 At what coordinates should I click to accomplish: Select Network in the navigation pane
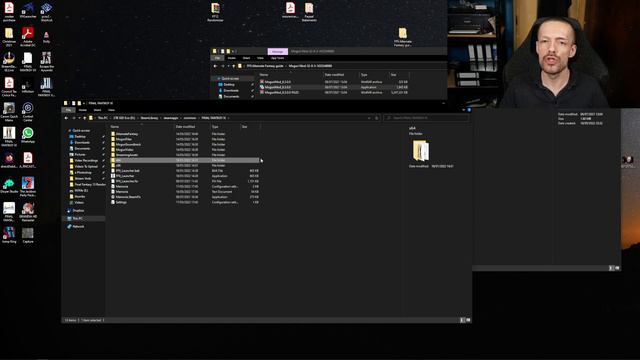click(x=78, y=227)
